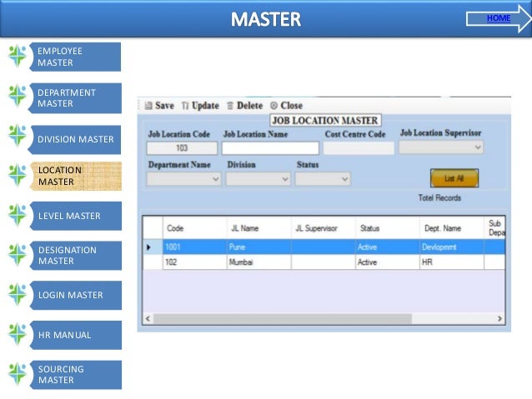This screenshot has width=532, height=399.
Task: Click the grid's right scroll arrow
Action: [x=499, y=319]
